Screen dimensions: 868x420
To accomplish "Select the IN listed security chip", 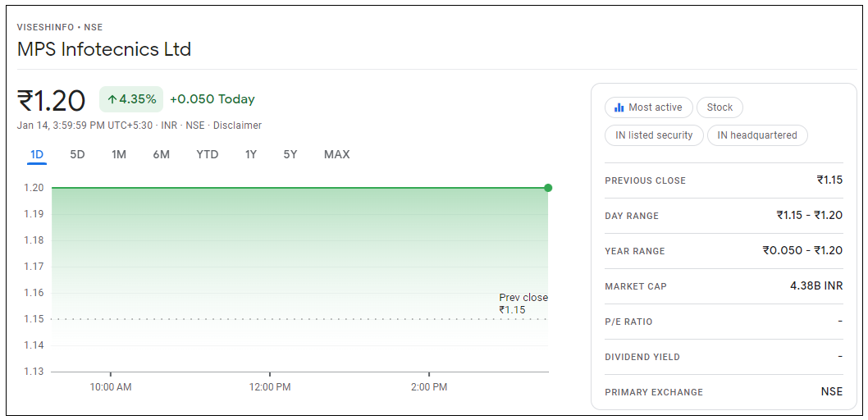I will 654,135.
